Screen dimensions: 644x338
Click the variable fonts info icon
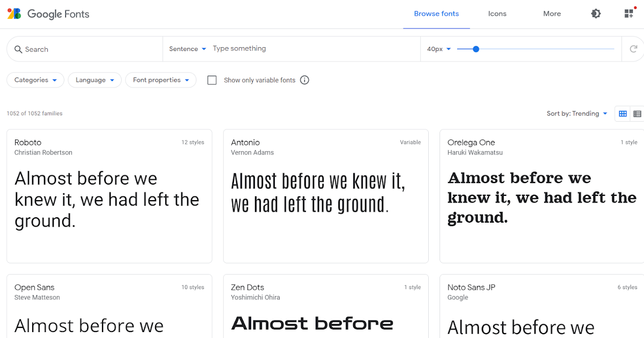tap(304, 79)
